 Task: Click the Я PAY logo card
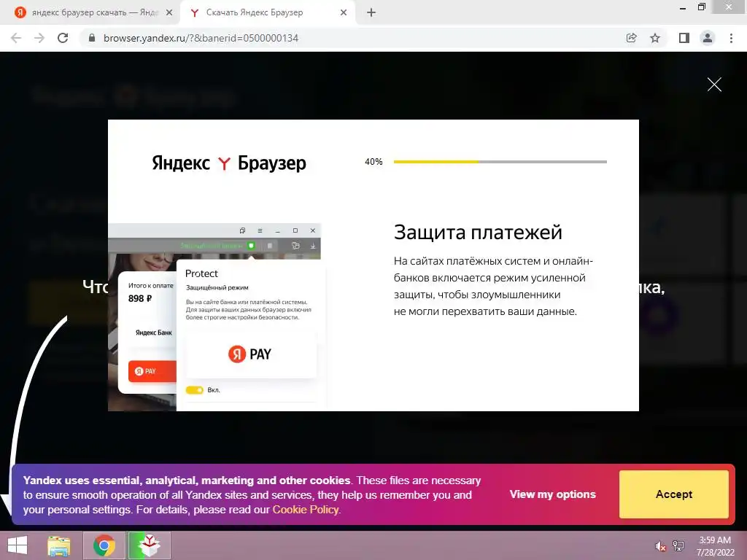tap(251, 354)
